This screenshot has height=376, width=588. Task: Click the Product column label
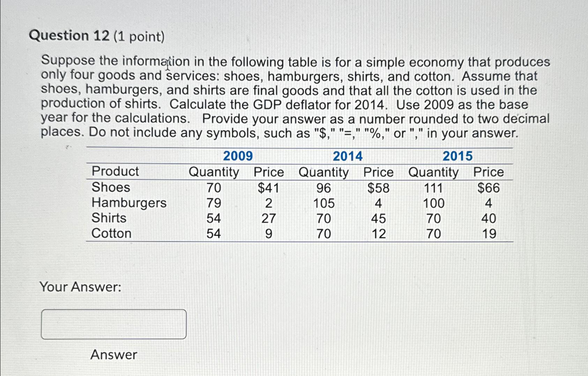[115, 171]
